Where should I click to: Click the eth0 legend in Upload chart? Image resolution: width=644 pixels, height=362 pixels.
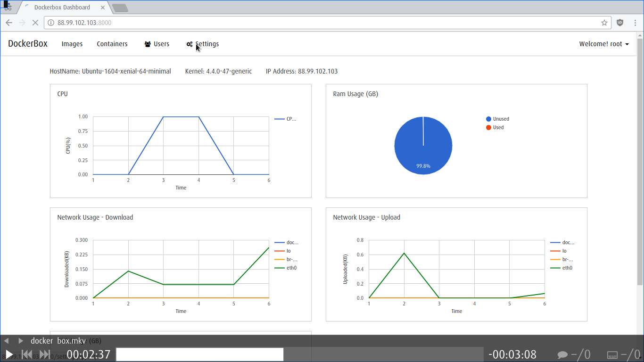561,268
